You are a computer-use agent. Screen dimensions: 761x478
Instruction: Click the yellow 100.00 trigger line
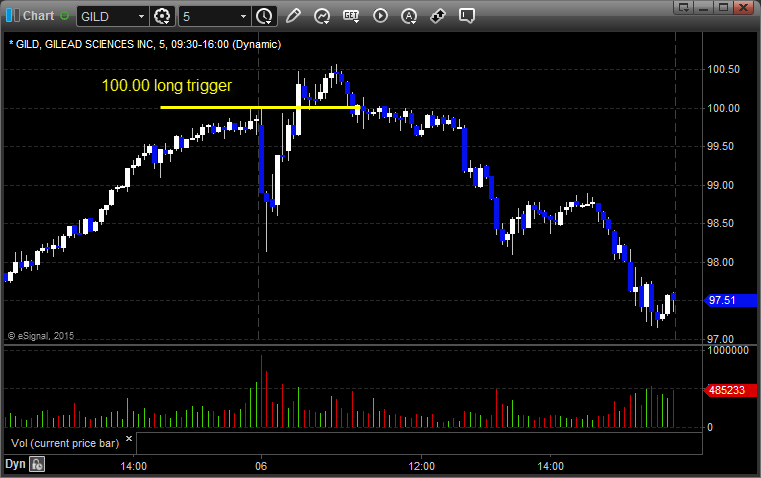click(260, 107)
